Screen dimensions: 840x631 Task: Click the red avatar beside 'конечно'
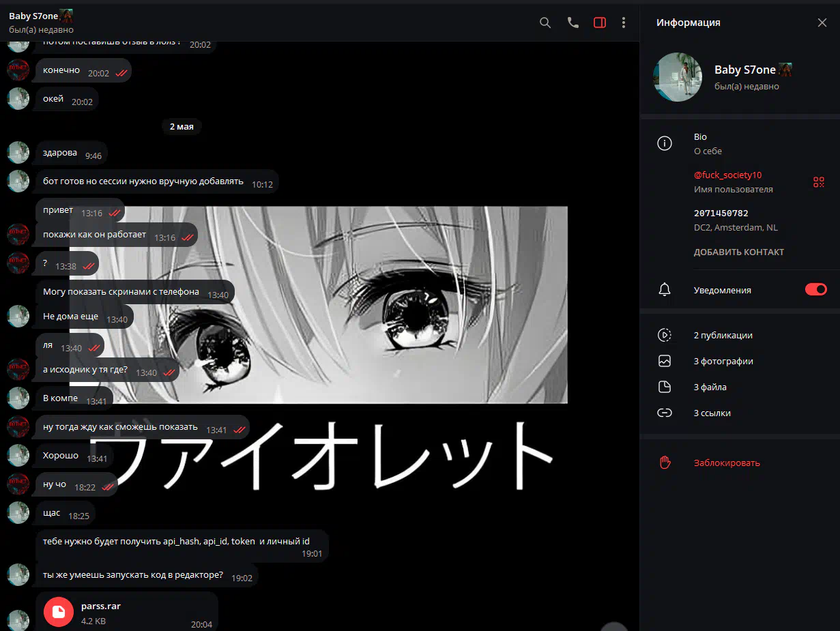click(x=18, y=70)
